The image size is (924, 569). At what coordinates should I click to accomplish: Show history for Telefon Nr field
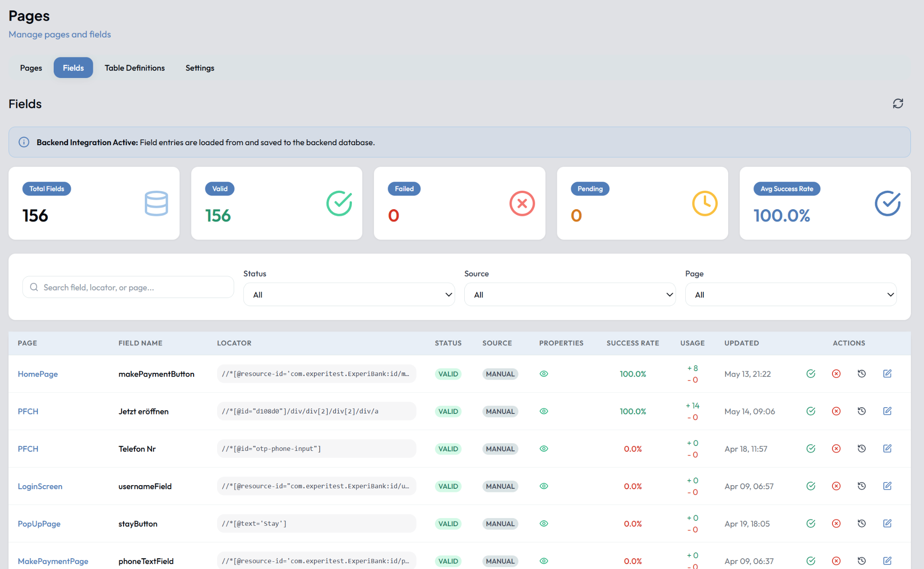862,449
